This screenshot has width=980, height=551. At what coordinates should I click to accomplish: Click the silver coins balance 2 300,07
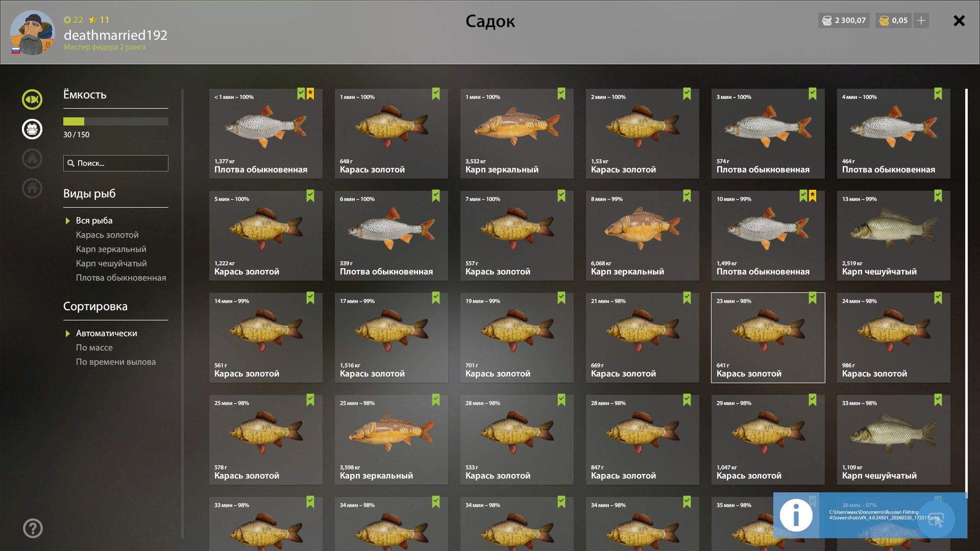(844, 20)
